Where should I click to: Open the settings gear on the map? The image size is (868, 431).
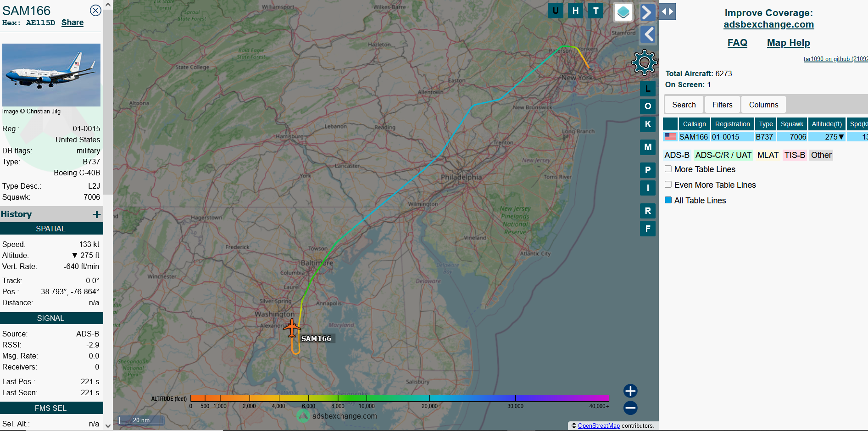(644, 62)
